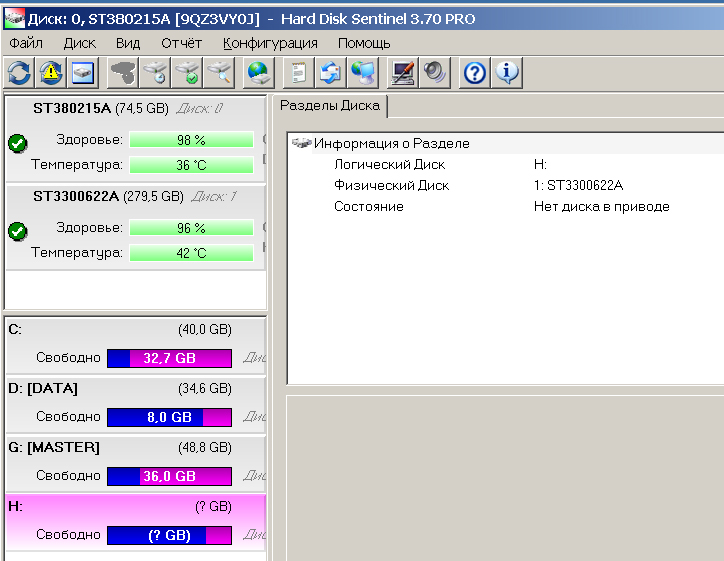The width and height of the screenshot is (724, 561).
Task: Click the blue information icon
Action: point(507,72)
